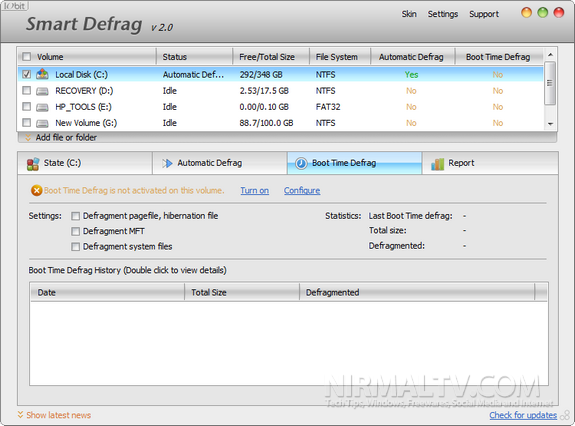
Task: Open the Support menu
Action: pyautogui.click(x=484, y=14)
